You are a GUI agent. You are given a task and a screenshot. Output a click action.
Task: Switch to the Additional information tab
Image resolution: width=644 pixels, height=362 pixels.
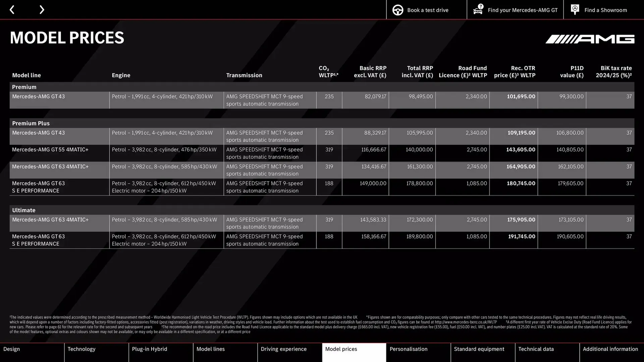[612, 352]
